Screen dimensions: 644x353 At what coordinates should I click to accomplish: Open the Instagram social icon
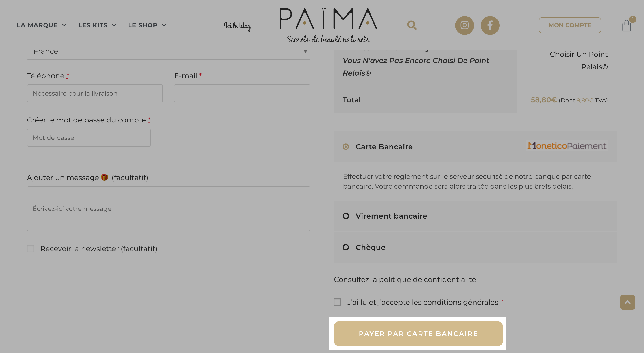coord(464,25)
